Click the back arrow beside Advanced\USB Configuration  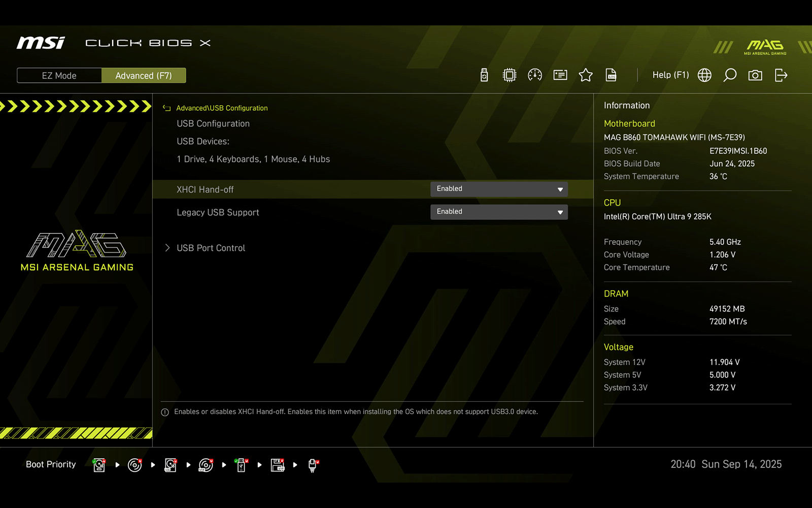pyautogui.click(x=166, y=108)
